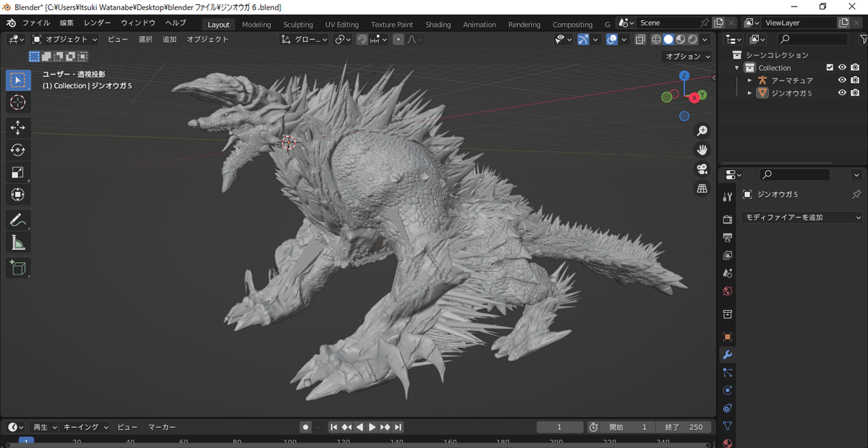Disable rendering for ジンオウガ 5 camera icon
This screenshot has height=448, width=868.
(855, 93)
